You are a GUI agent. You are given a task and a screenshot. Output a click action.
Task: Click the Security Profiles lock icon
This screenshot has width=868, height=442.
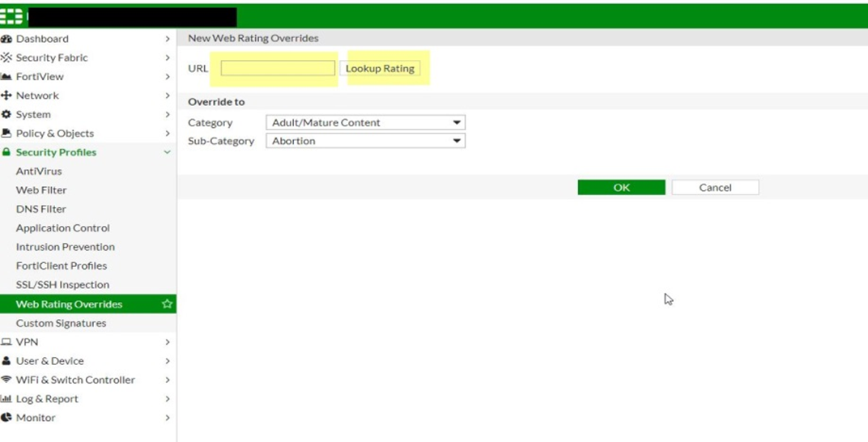(x=7, y=152)
